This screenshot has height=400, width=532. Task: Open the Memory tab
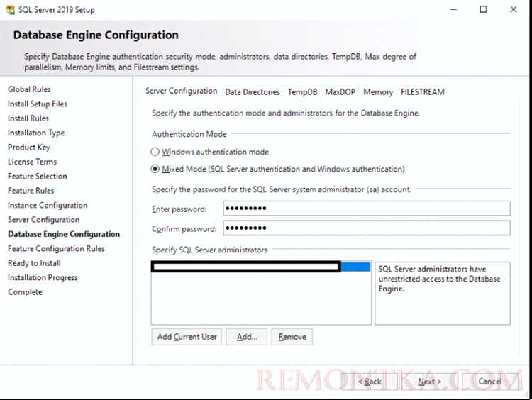(x=378, y=92)
